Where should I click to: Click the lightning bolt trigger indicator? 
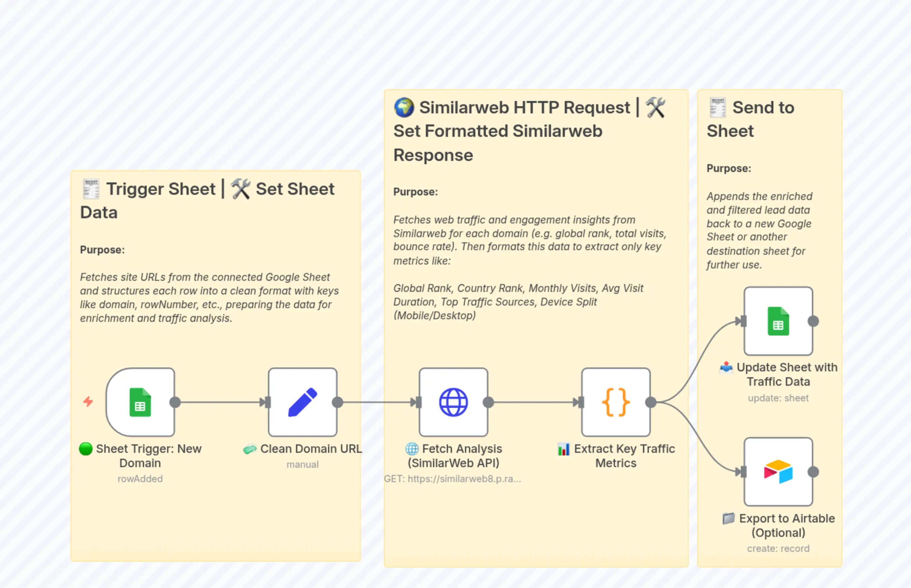(x=88, y=402)
